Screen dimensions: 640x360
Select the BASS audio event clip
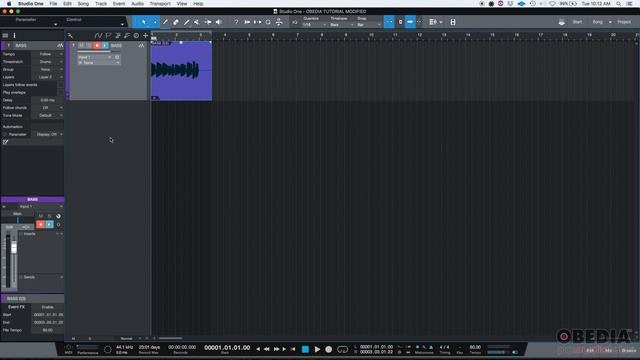[181, 70]
